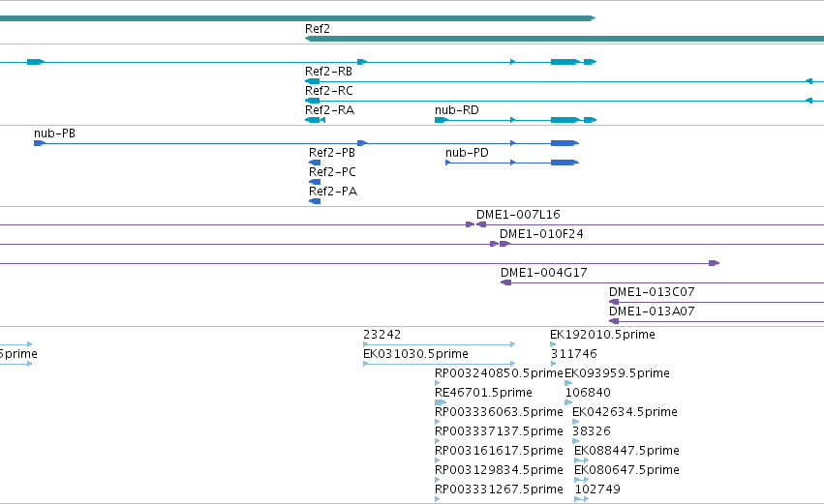Click the DME1-013A07 clone arrow
This screenshot has width=824, height=504.
(x=614, y=322)
